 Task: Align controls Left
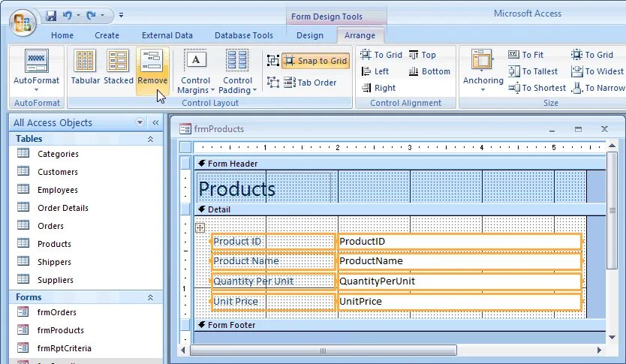coord(375,71)
